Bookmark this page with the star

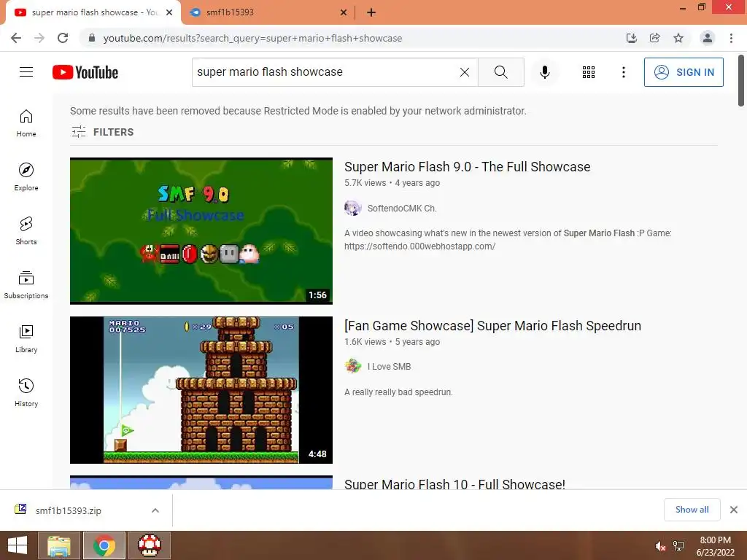click(x=678, y=38)
